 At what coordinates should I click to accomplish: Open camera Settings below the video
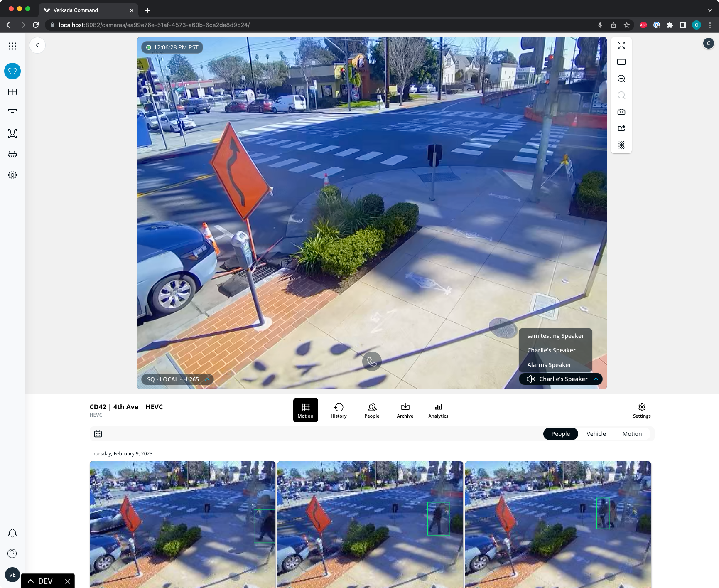[642, 410]
